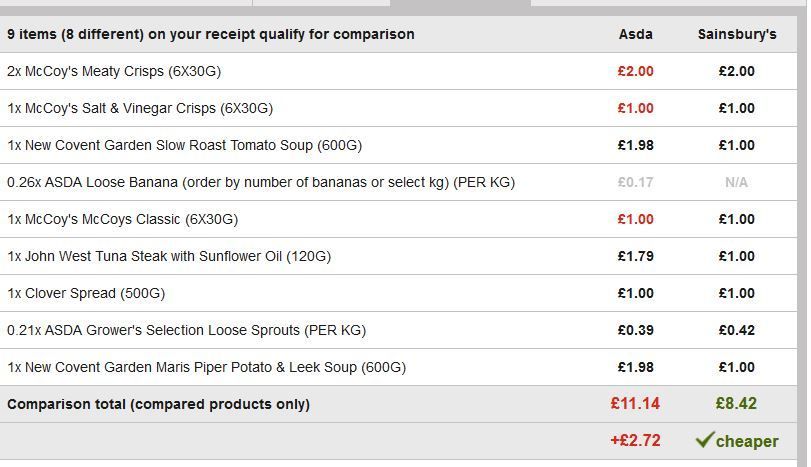Click the Sainsbury's £0.42 sprouts price
This screenshot has width=811, height=467.
tap(736, 330)
